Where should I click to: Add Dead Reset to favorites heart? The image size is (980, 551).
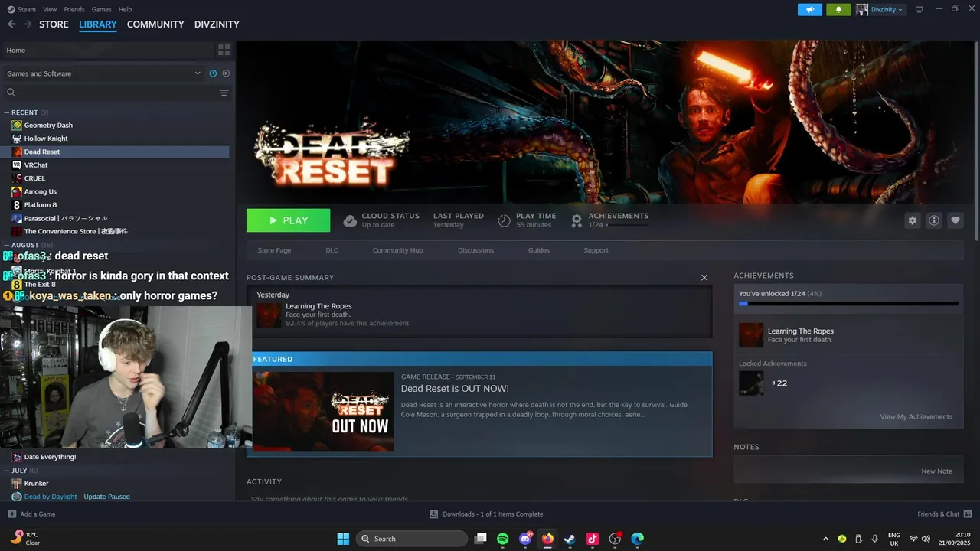[x=955, y=220]
